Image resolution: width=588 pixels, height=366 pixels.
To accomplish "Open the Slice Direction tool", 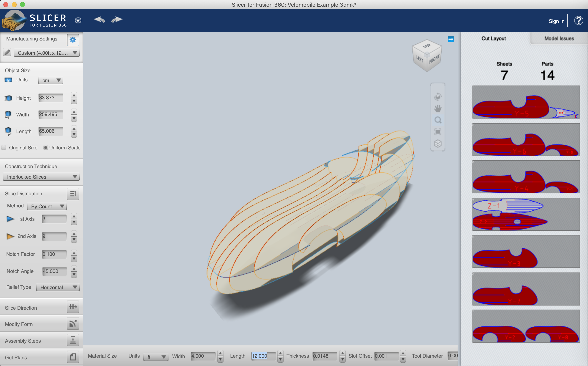I will [73, 307].
